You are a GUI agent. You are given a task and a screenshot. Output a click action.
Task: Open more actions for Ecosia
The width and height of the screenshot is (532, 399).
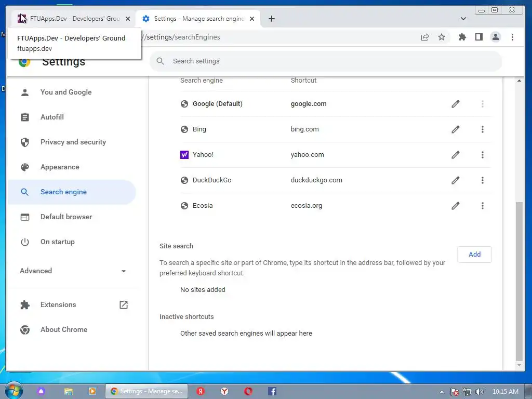(483, 206)
